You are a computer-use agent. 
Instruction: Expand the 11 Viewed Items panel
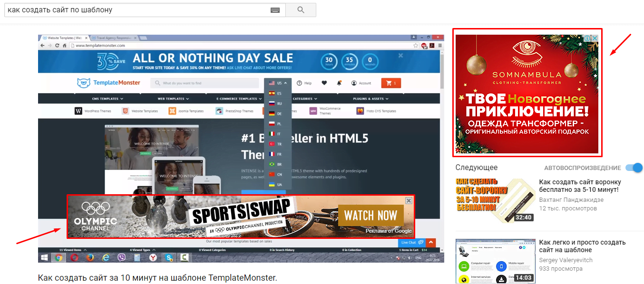click(x=73, y=250)
